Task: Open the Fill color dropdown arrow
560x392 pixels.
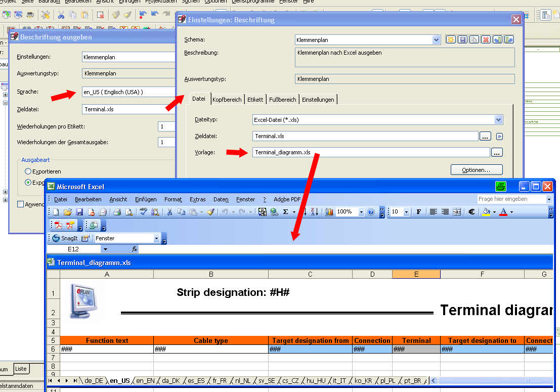Action: tap(494, 212)
